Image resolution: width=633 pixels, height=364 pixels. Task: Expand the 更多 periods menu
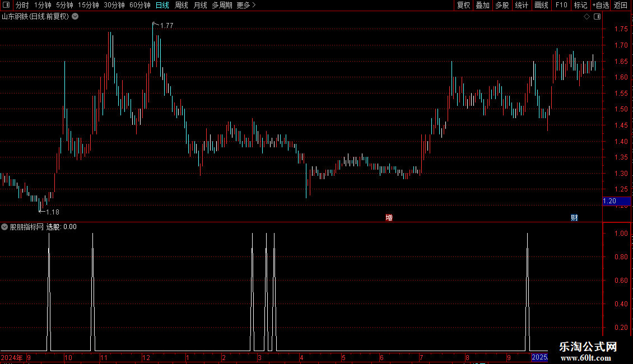tap(246, 5)
